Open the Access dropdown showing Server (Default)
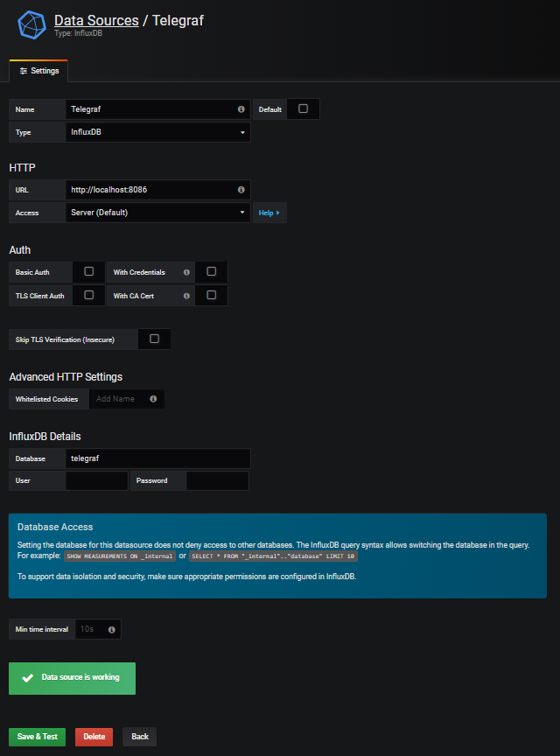 157,213
